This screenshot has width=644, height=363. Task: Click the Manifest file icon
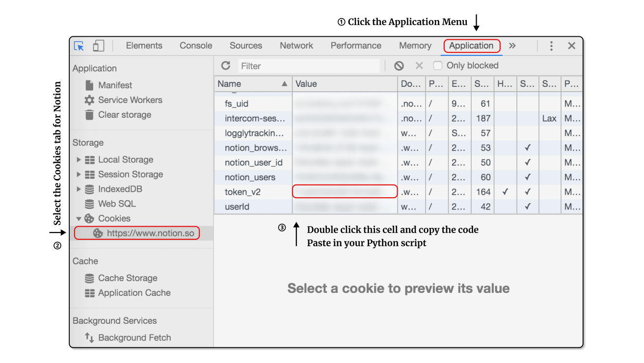[x=89, y=85]
